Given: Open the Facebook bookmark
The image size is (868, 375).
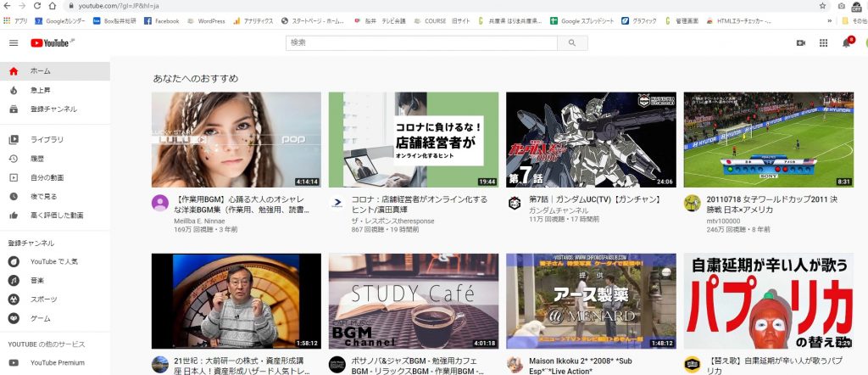Looking at the screenshot, I should click(x=162, y=21).
